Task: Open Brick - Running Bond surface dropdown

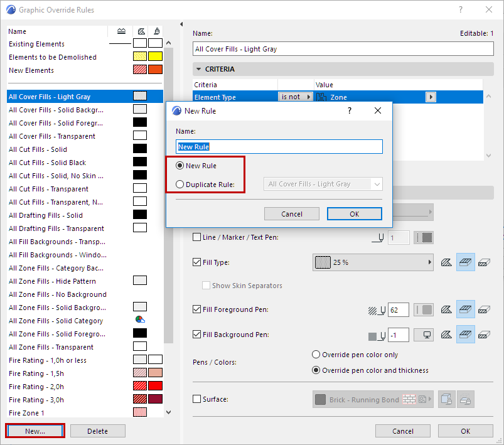Action: (x=373, y=399)
